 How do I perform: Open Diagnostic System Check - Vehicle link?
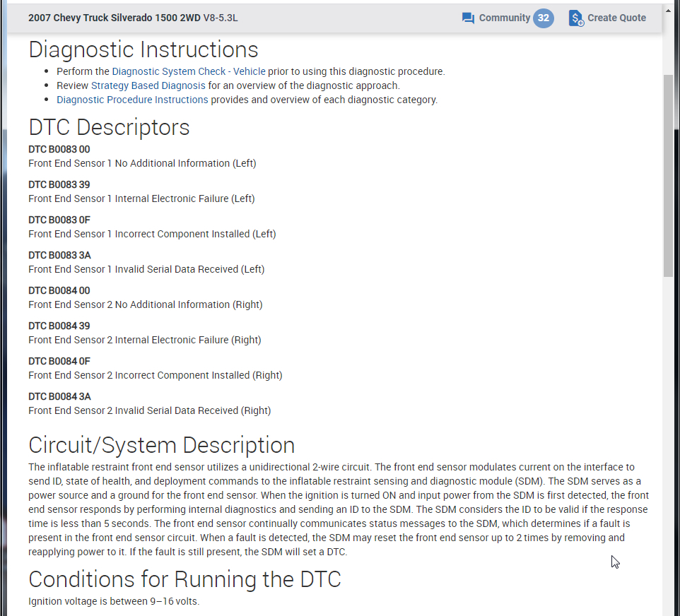189,71
